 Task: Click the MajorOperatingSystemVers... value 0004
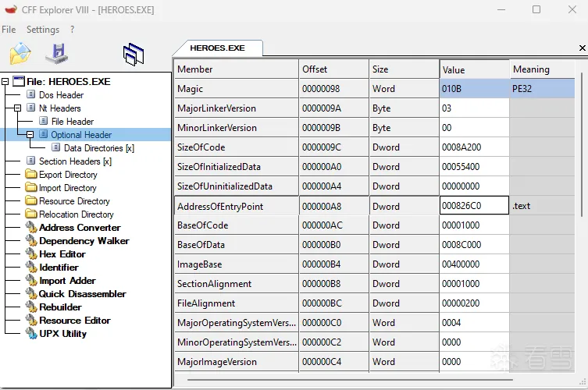click(474, 322)
